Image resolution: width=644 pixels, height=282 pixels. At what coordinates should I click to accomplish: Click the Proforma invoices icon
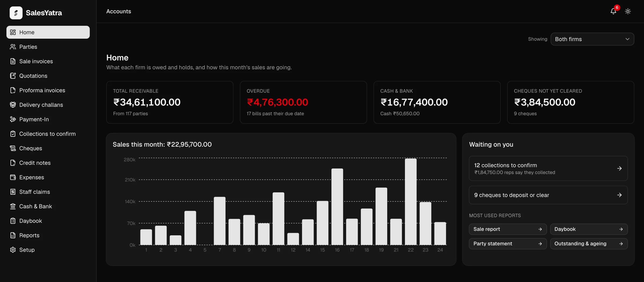pos(13,90)
